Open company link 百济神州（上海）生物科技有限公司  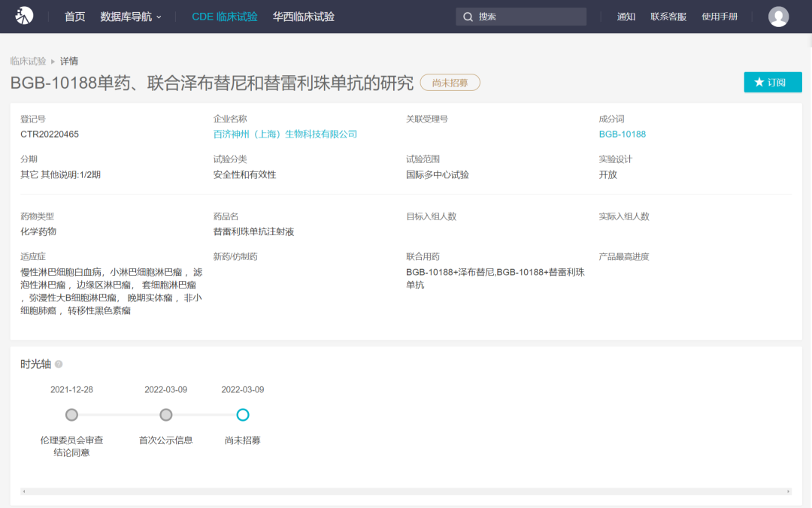pyautogui.click(x=285, y=134)
